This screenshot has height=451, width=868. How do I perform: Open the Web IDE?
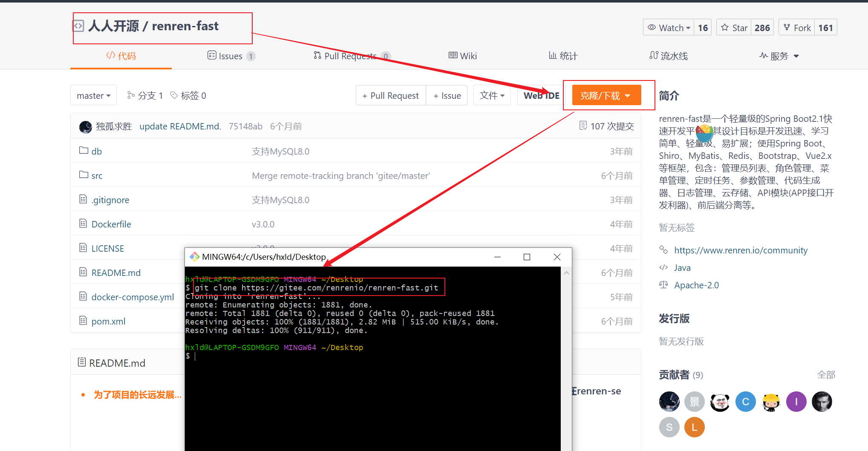pos(541,95)
